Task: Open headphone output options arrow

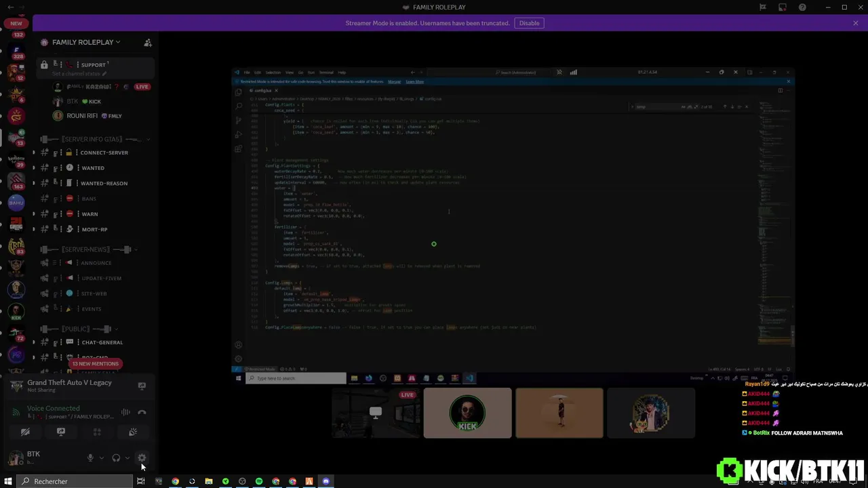Action: [127, 458]
